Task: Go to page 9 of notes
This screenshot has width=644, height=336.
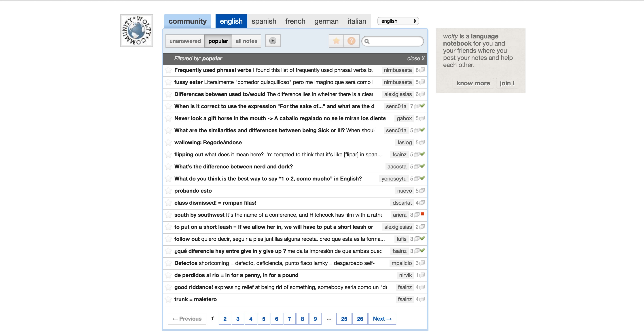Action: pyautogui.click(x=315, y=319)
